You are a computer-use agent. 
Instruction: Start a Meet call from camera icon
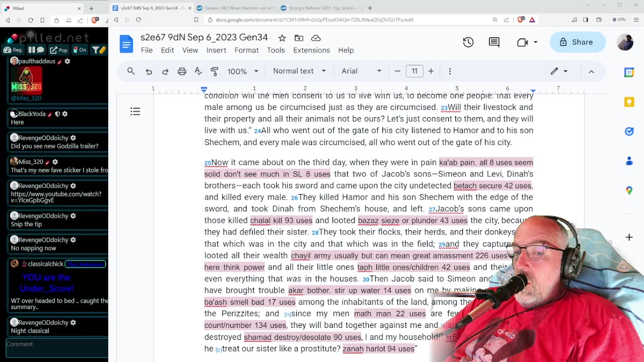(x=522, y=42)
